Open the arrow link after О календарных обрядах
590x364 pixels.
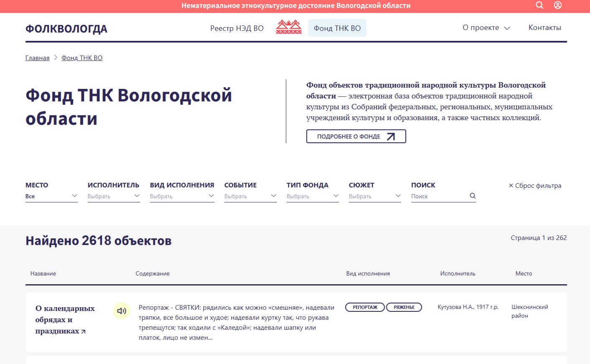[x=83, y=331]
